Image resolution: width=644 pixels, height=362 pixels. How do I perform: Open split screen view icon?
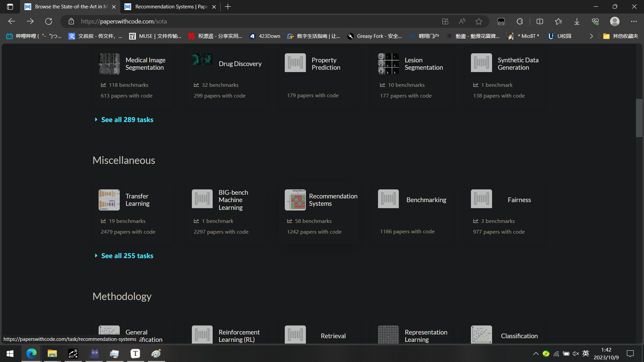(540, 21)
